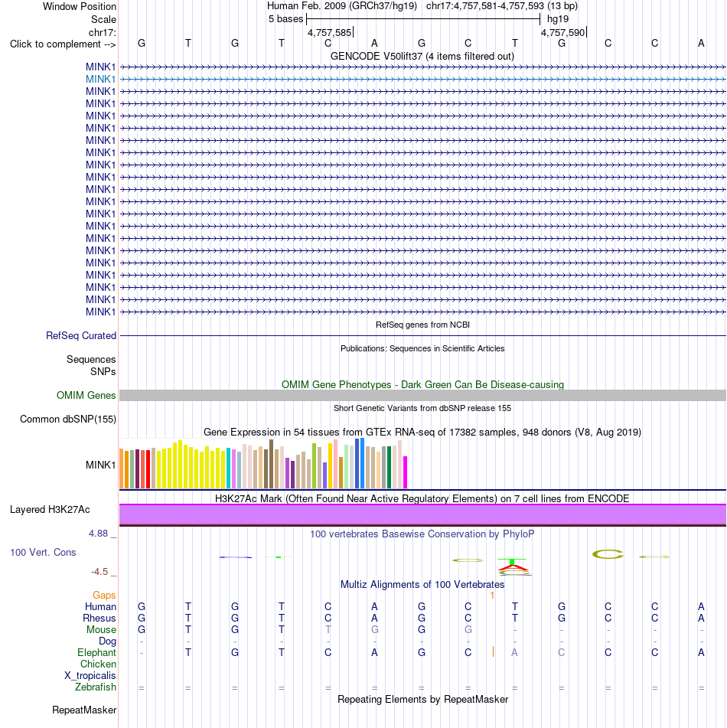Click the gray OMIM Genes item bar
Viewport: 727px width, 728px height.
422,396
